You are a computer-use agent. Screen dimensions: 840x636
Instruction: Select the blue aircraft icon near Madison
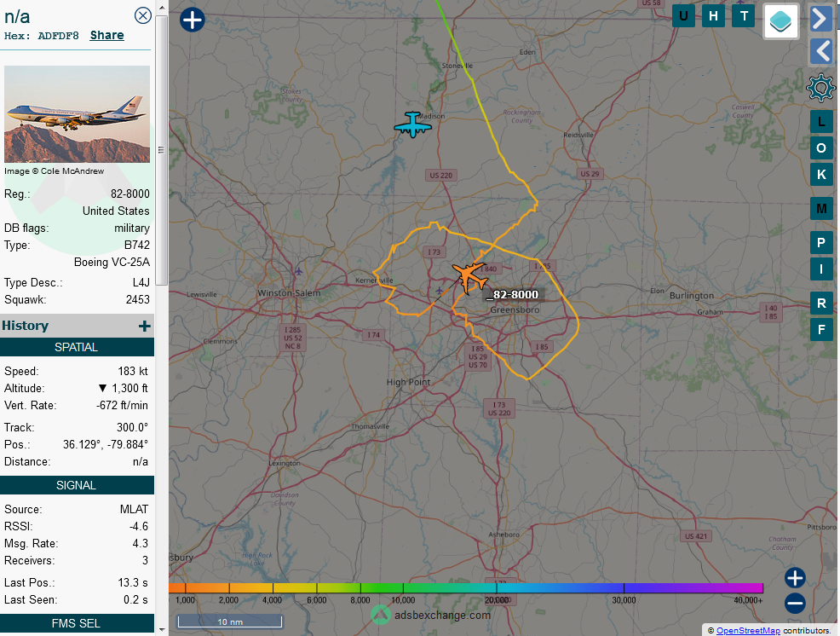412,125
